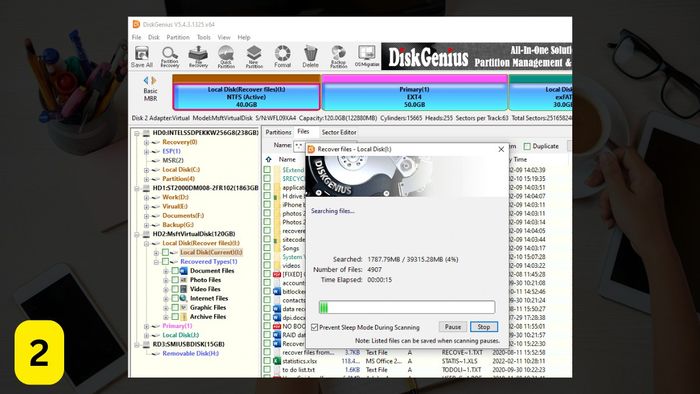Open the File menu
700x394 pixels.
tap(137, 37)
